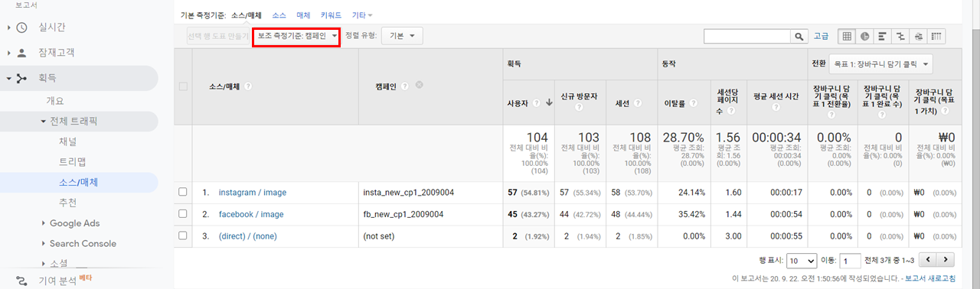Open the 보조 측정기준: 캠페인 dropdown

296,36
